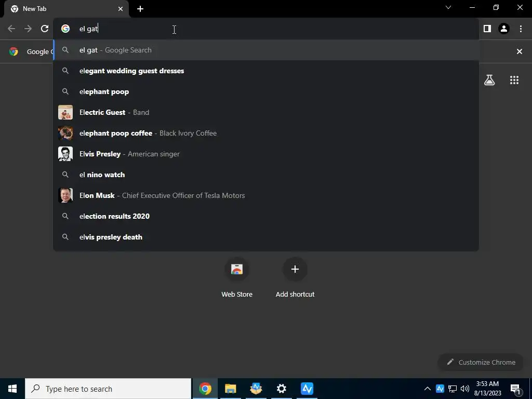This screenshot has height=399, width=532.
Task: Open the notification center icon
Action: [515, 389]
